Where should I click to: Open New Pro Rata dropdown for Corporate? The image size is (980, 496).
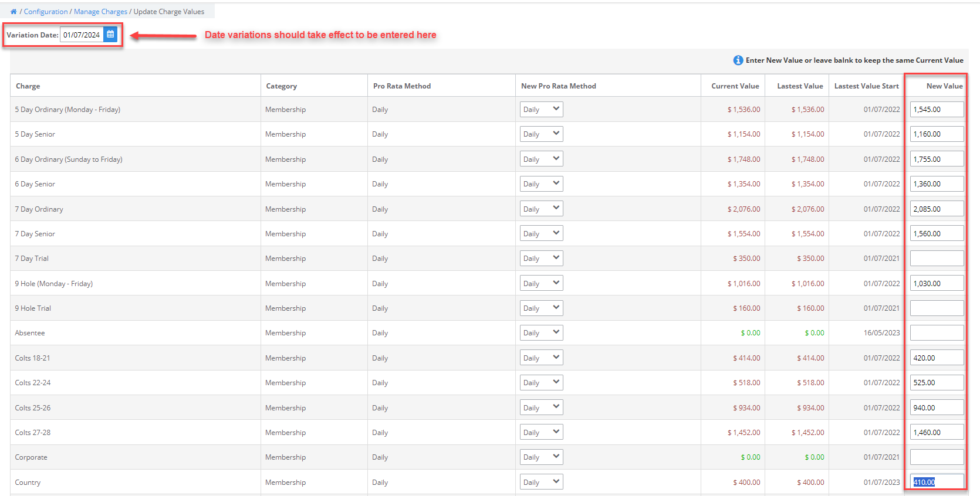[541, 457]
